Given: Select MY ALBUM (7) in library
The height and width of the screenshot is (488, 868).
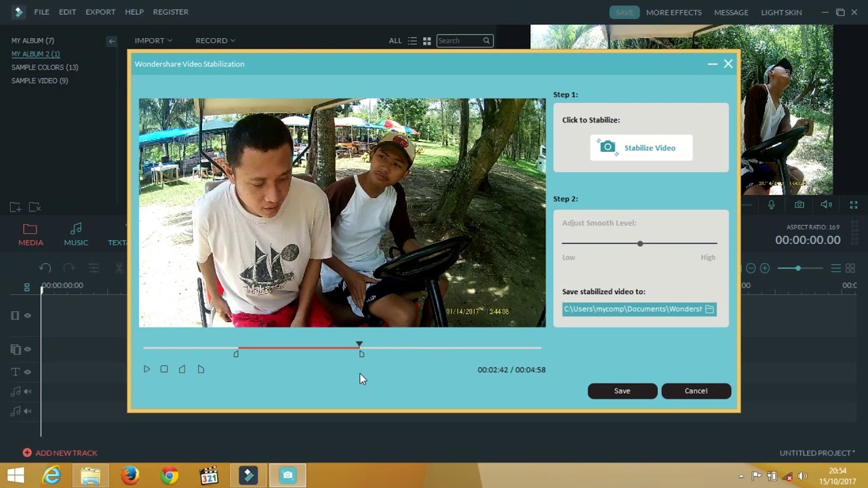Looking at the screenshot, I should click(33, 41).
